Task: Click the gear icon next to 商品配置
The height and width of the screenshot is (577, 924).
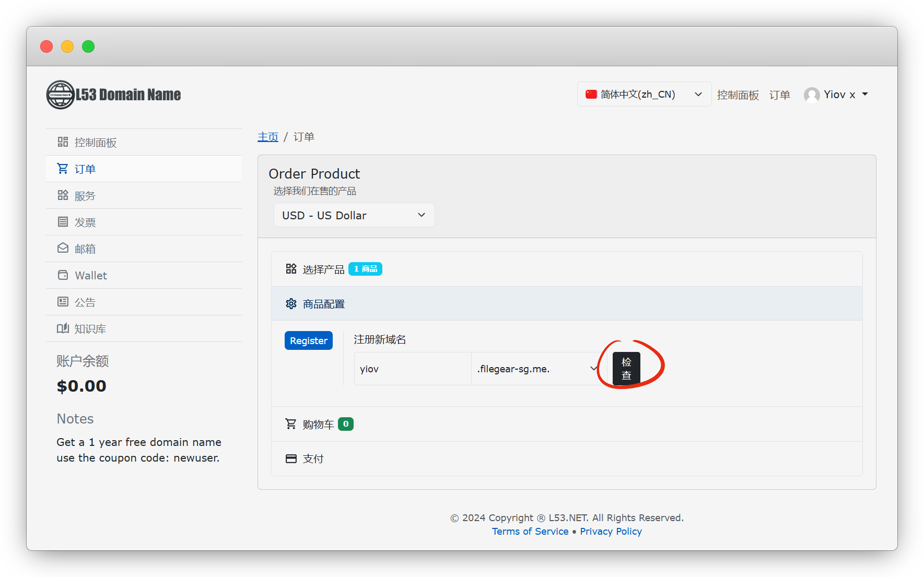Action: pos(291,304)
